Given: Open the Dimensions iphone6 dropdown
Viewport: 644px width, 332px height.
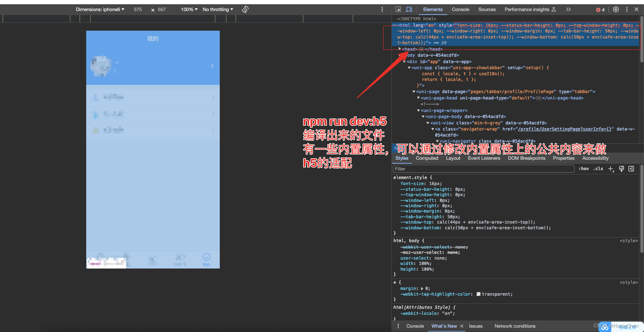Looking at the screenshot, I should [x=100, y=10].
